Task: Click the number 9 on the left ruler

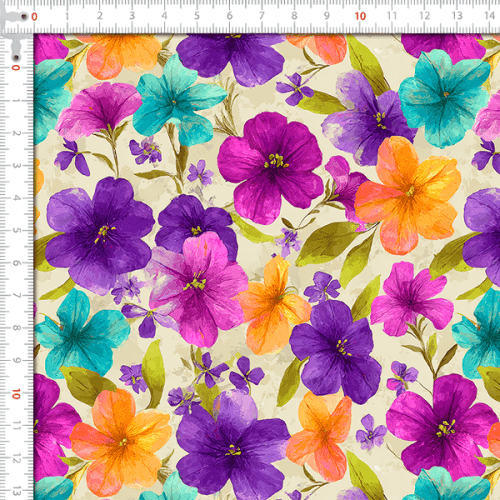Action: (16, 360)
